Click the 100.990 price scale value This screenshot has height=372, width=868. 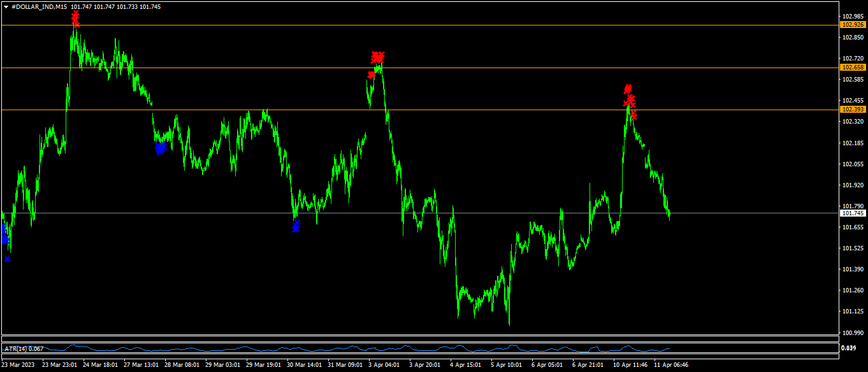click(853, 333)
